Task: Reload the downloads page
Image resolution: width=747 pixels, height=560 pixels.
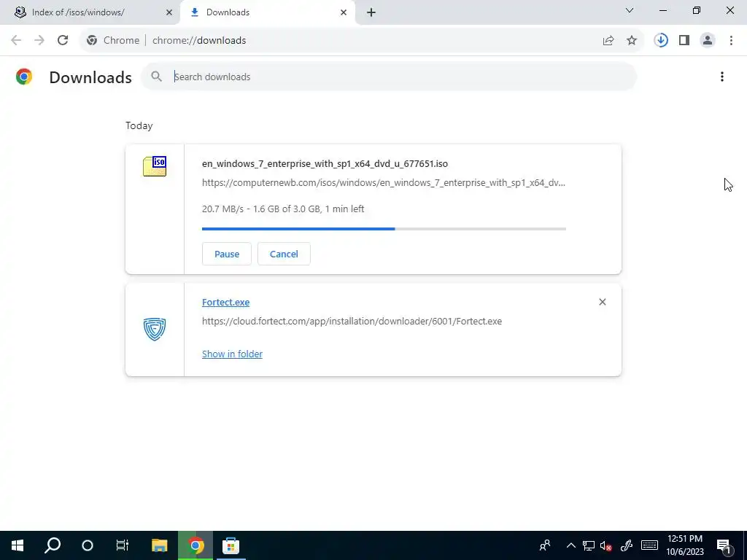Action: click(x=63, y=41)
